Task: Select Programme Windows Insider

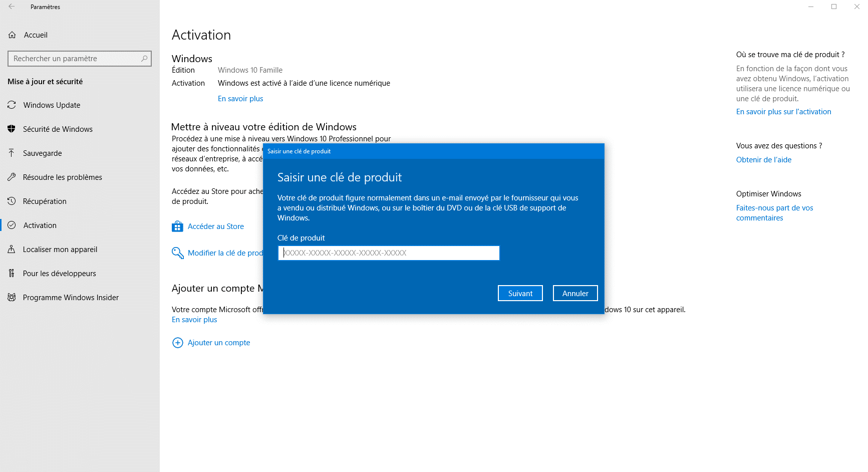Action: coord(71,298)
